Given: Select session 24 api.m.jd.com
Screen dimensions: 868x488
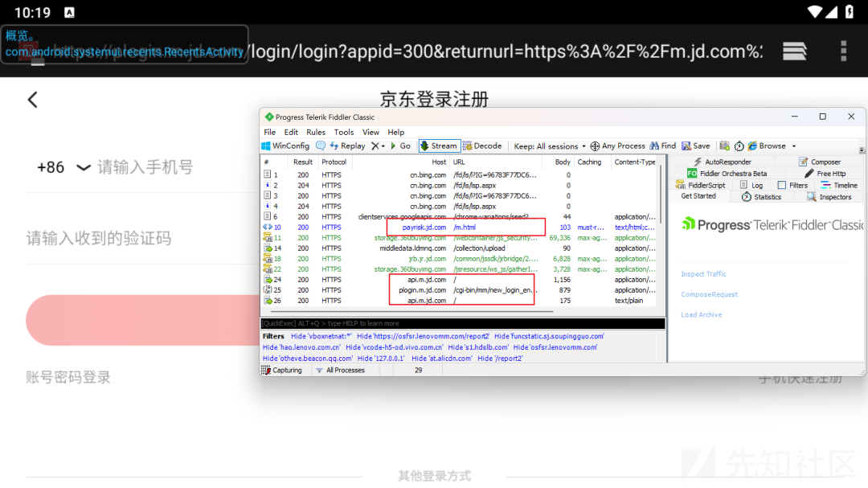Looking at the screenshot, I should coord(459,280).
